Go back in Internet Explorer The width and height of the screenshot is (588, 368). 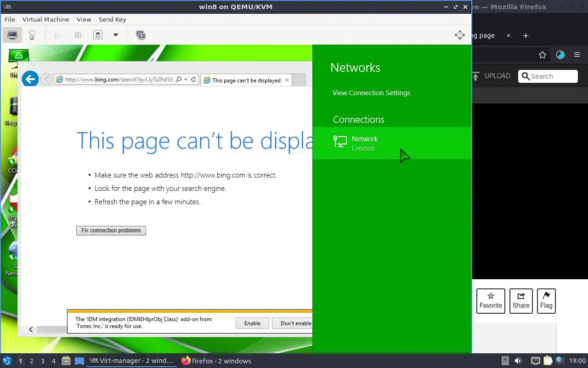30,79
